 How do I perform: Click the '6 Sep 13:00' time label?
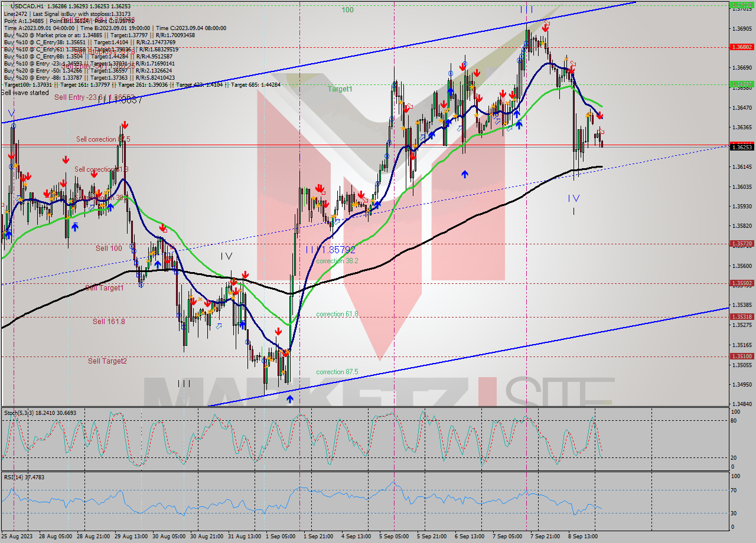[x=469, y=537]
